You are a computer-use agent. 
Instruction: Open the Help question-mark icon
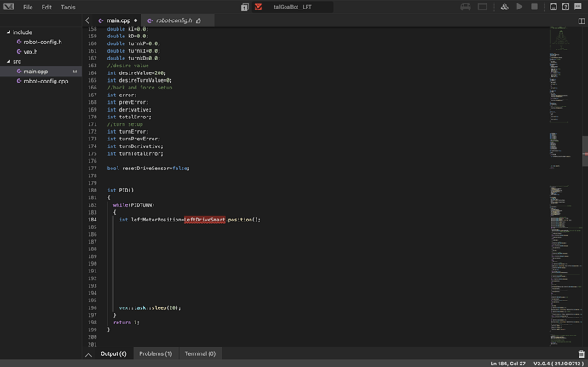[x=566, y=7]
